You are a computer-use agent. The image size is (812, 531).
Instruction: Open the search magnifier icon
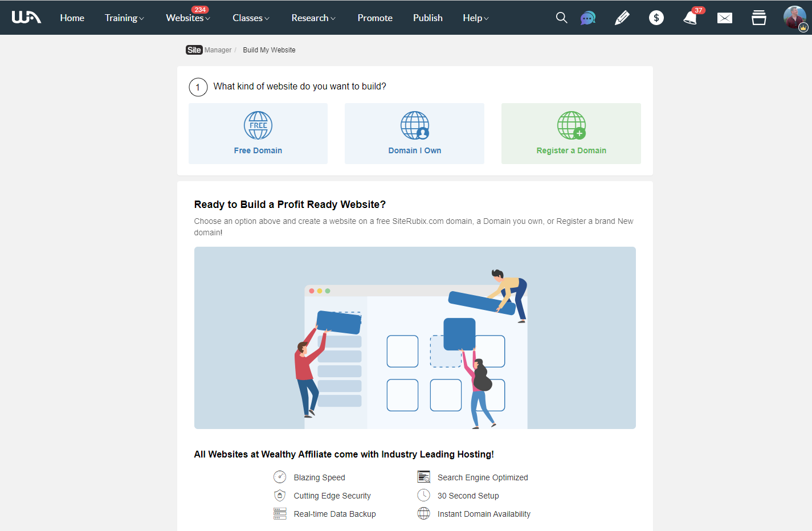pyautogui.click(x=561, y=18)
